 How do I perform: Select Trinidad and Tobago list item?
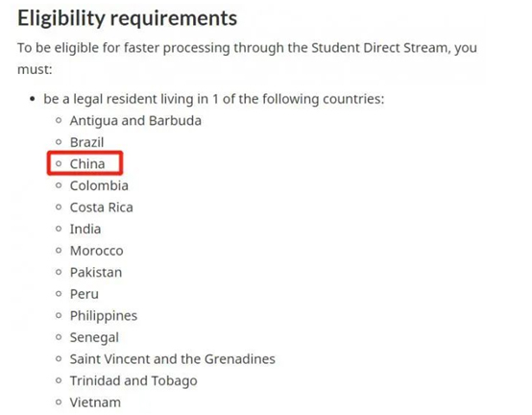133,381
